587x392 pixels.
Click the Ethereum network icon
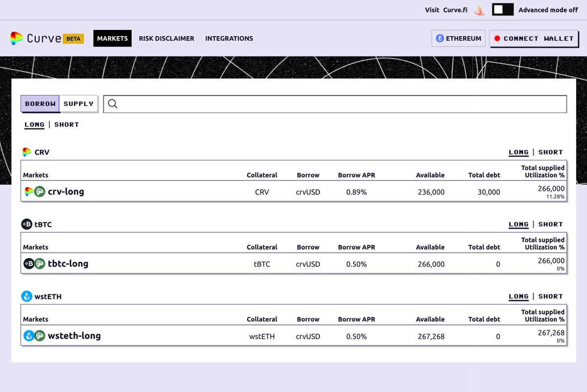click(x=441, y=38)
